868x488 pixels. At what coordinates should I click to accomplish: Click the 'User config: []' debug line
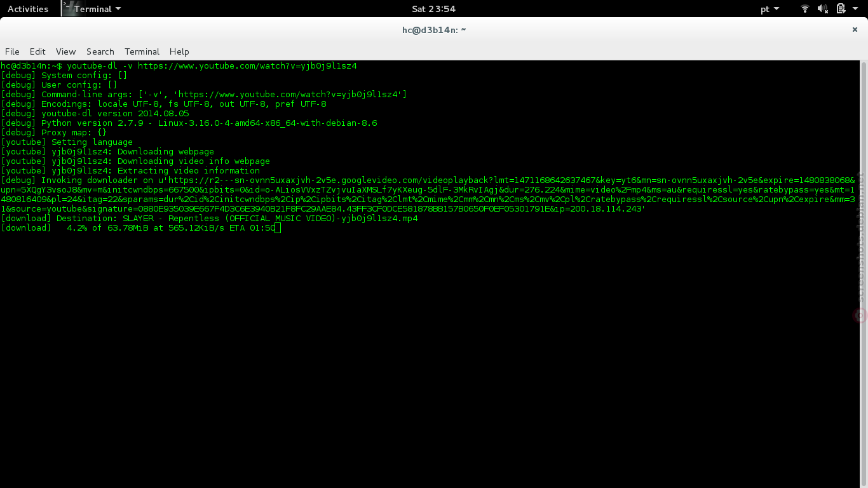tap(59, 85)
